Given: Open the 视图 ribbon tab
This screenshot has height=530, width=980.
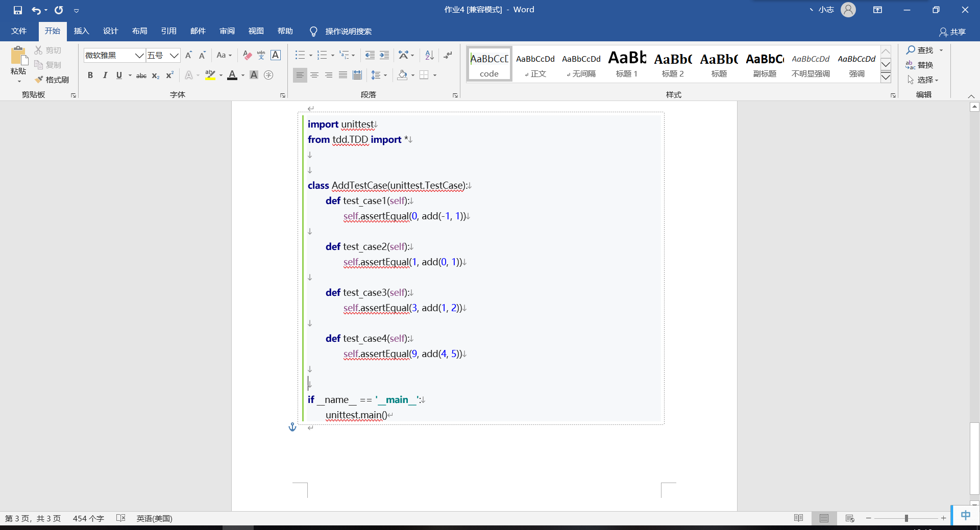Looking at the screenshot, I should 256,31.
